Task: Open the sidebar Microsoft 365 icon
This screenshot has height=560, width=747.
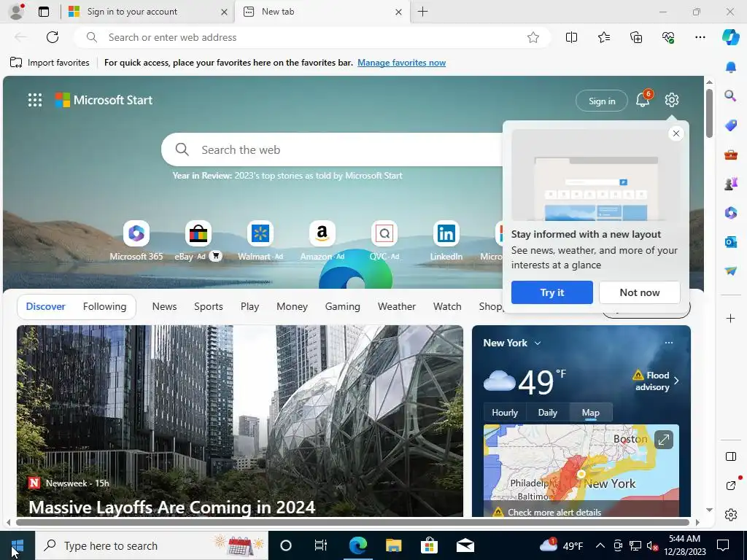Action: pos(730,212)
